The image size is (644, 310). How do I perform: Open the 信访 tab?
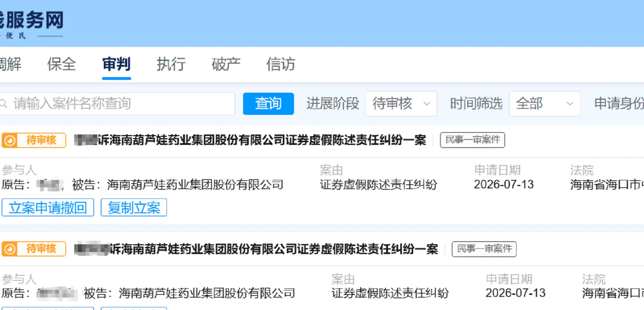point(281,64)
